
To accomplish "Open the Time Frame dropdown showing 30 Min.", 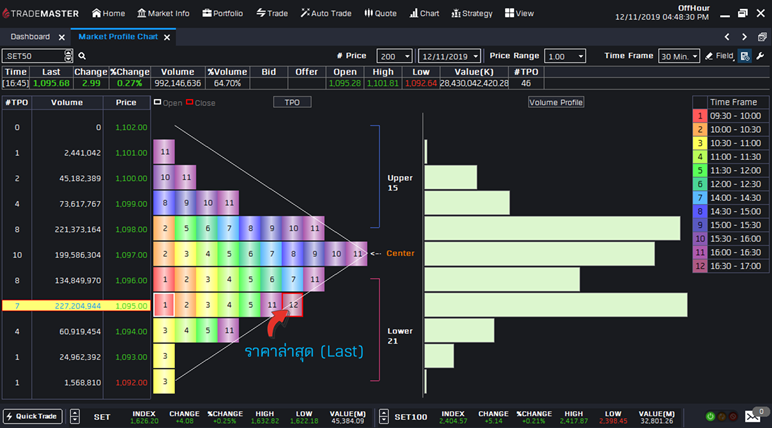I will [x=678, y=56].
